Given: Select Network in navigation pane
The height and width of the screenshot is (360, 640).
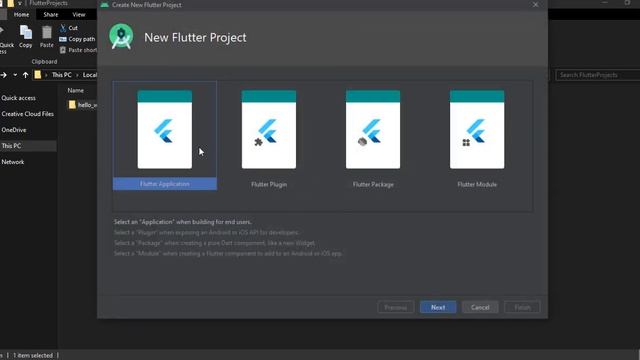Looking at the screenshot, I should [x=13, y=162].
